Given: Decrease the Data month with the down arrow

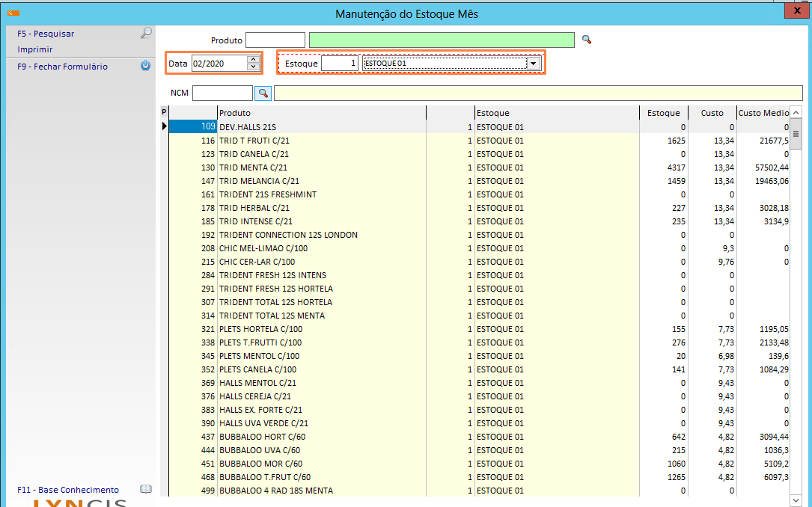Looking at the screenshot, I should pyautogui.click(x=253, y=67).
